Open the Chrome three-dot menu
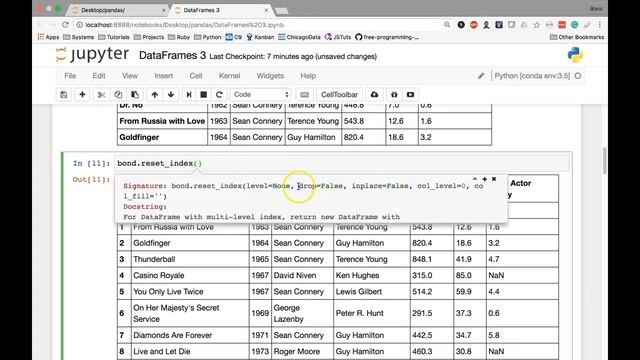The width and height of the screenshot is (640, 360). [600, 25]
